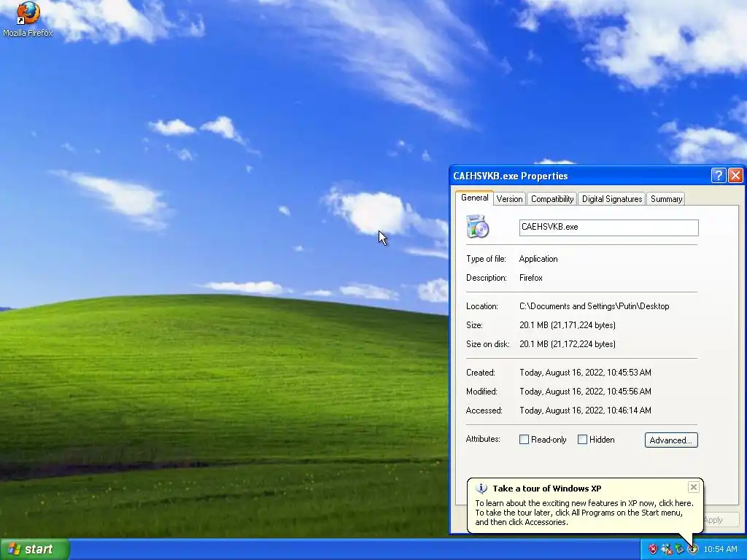Image resolution: width=747 pixels, height=560 pixels.
Task: Switch to the General tab
Action: 474,198
